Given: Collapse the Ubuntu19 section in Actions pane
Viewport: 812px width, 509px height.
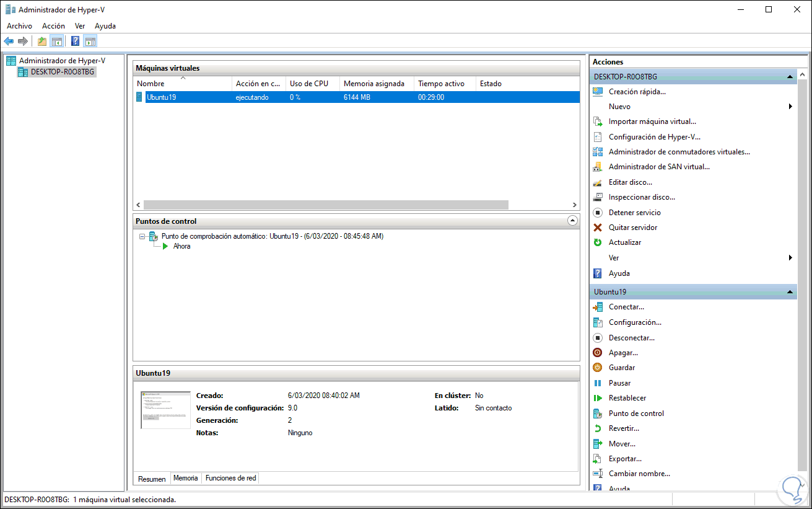Looking at the screenshot, I should coord(790,291).
